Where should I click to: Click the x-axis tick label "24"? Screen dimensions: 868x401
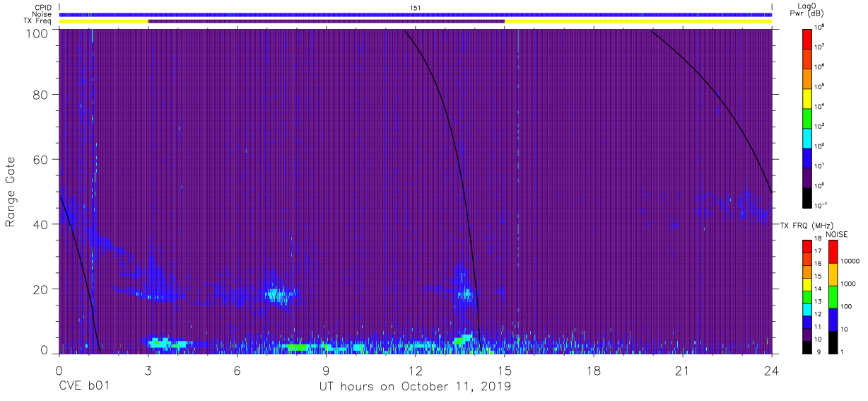coord(771,370)
